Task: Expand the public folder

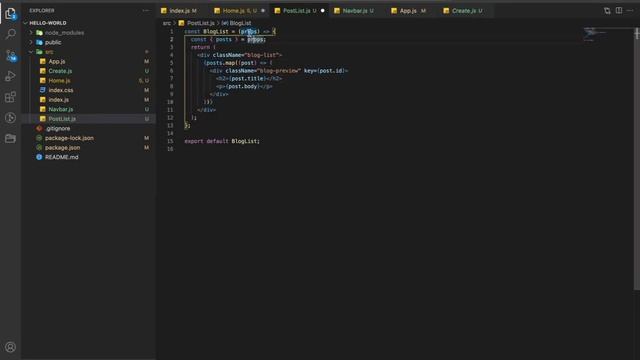Action: click(x=53, y=42)
